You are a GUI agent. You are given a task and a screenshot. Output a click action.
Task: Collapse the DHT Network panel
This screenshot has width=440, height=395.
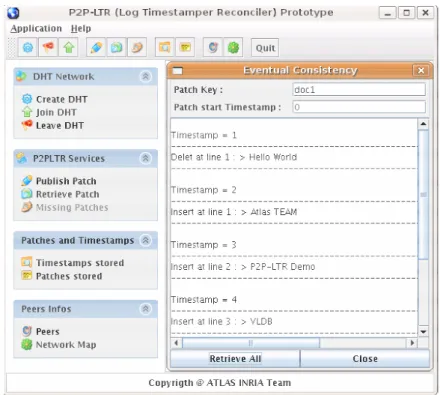coord(146,76)
